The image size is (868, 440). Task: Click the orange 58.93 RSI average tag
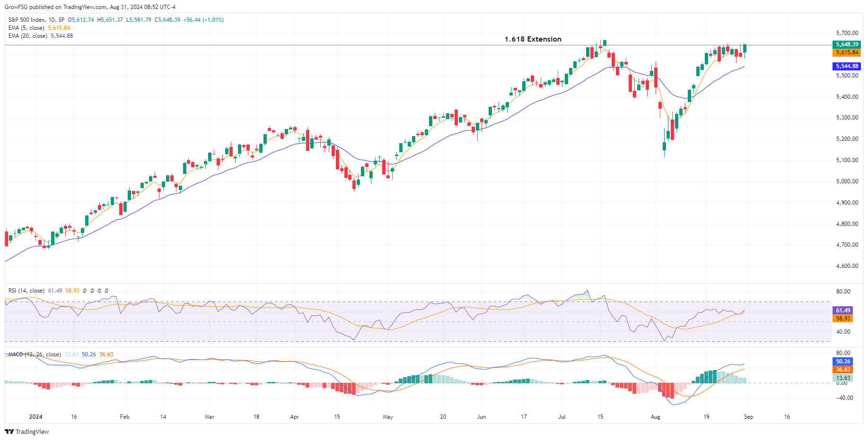(842, 319)
